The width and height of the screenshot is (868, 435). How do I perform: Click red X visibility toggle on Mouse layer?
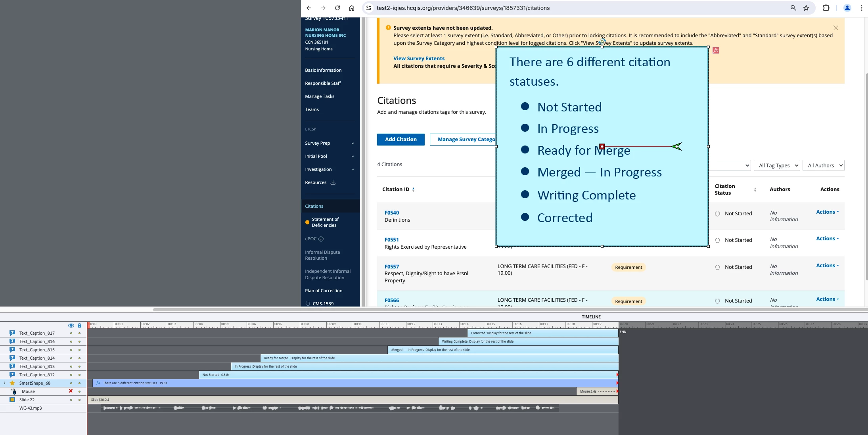pyautogui.click(x=71, y=391)
